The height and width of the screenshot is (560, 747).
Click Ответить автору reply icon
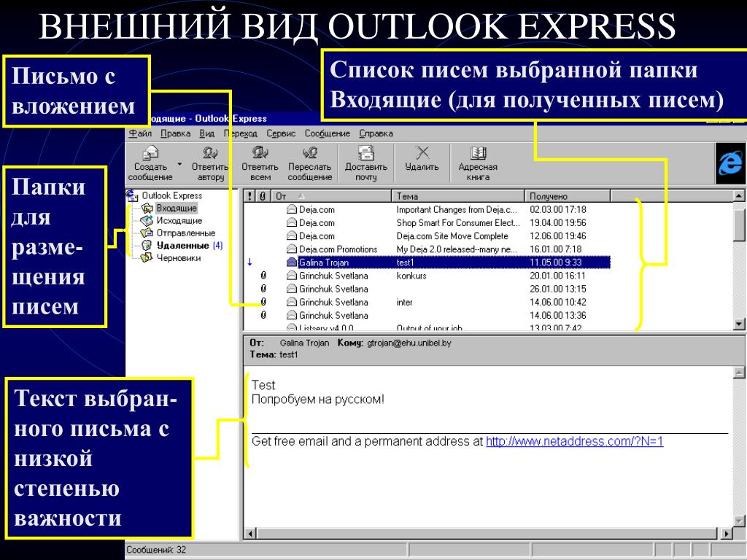coord(210,163)
